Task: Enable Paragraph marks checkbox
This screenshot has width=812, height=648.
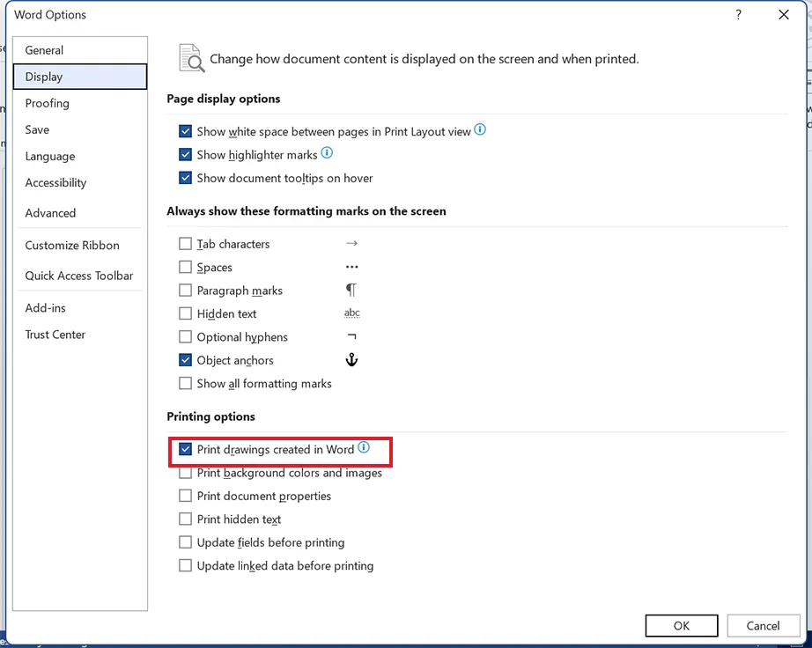Action: 185,291
